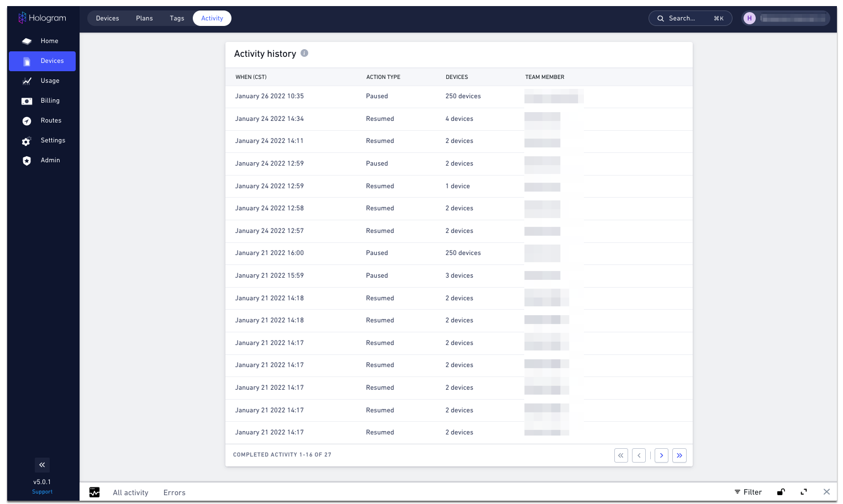Click the January 24 2022 14:11 entry

pos(270,141)
